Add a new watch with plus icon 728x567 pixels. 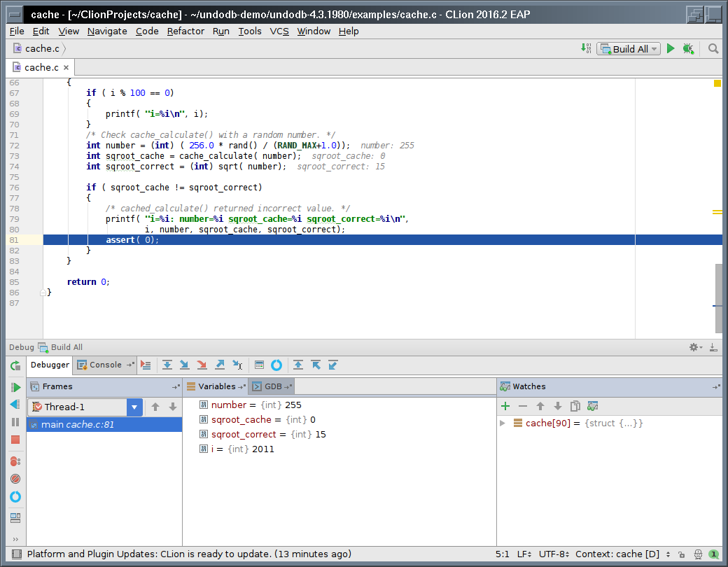click(505, 407)
